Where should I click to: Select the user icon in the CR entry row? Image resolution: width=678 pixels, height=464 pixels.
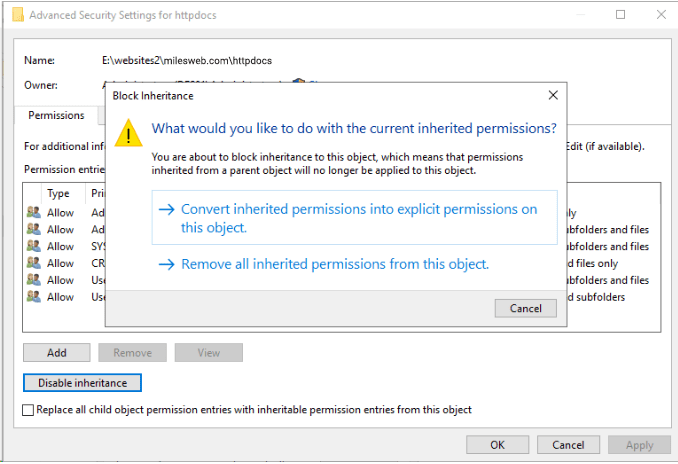(34, 263)
